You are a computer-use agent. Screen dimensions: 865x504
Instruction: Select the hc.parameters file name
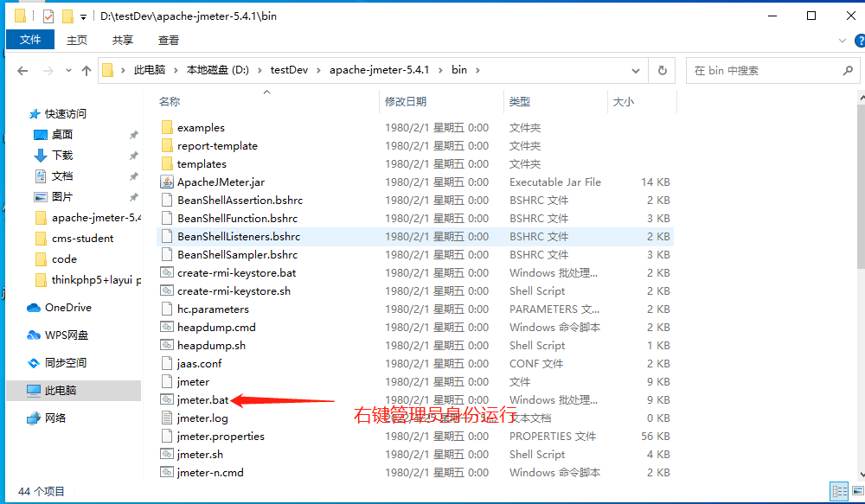(x=213, y=309)
